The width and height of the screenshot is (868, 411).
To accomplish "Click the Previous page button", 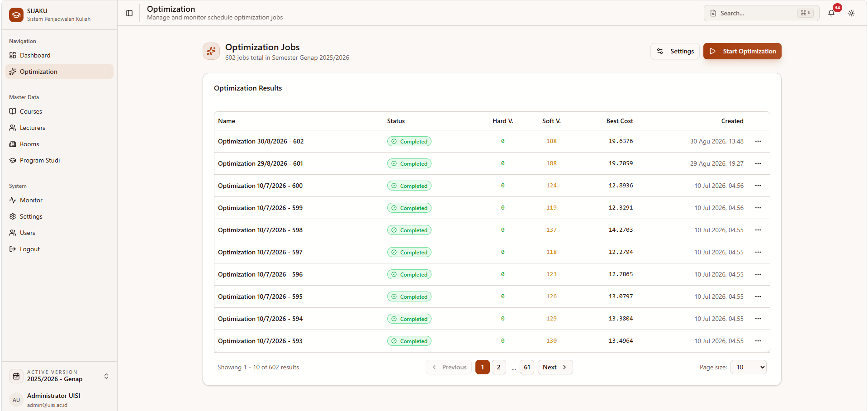I will tap(449, 367).
